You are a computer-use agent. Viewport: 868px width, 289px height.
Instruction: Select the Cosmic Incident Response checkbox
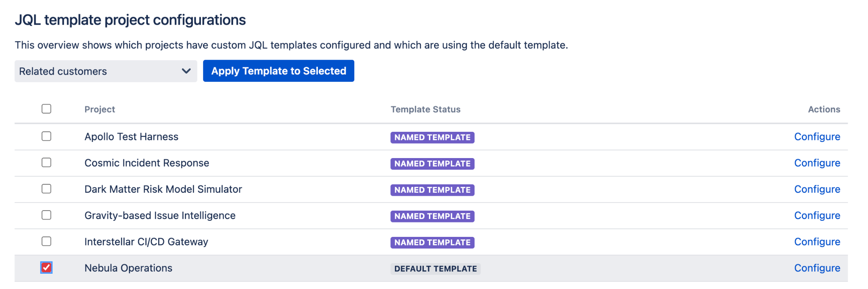pos(47,162)
